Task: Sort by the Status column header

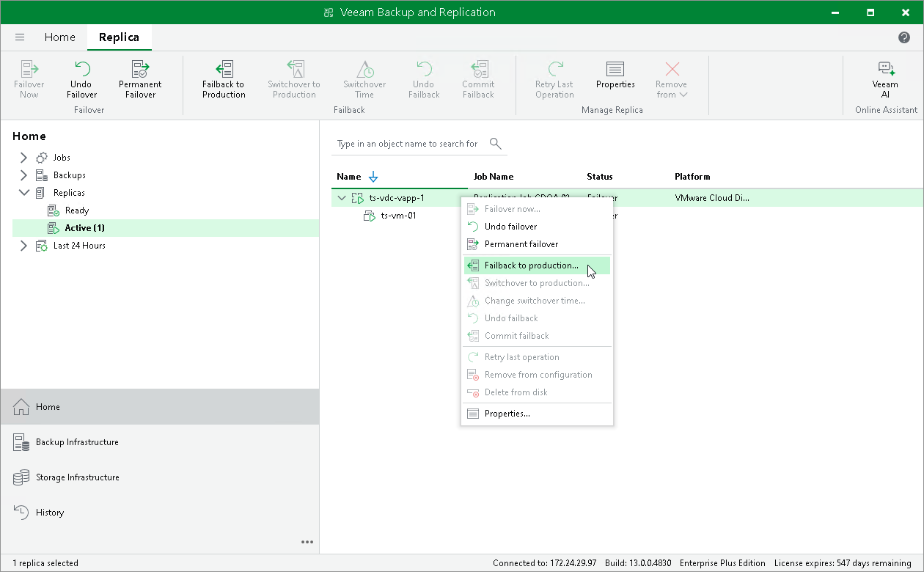Action: pos(600,177)
